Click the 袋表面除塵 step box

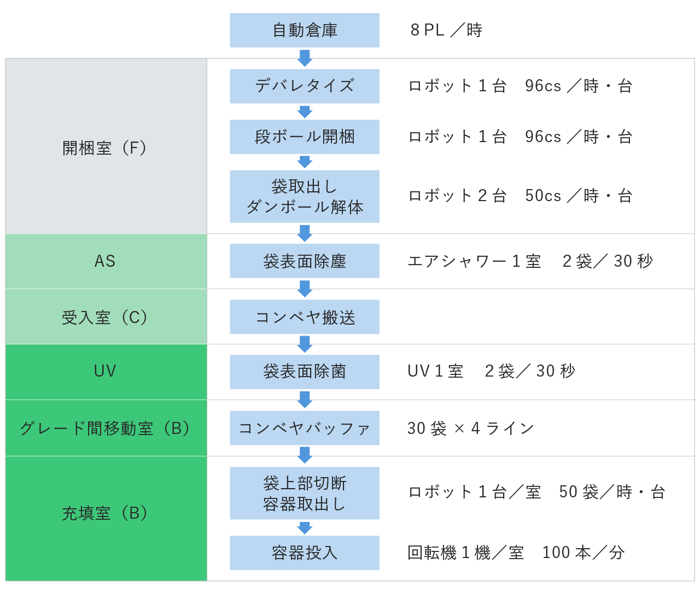click(x=305, y=261)
